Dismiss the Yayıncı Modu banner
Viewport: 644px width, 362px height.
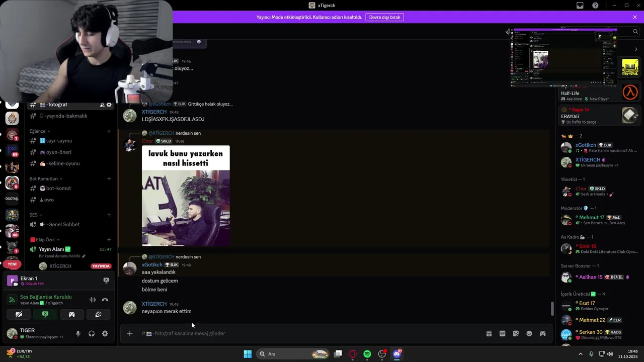coord(635,17)
